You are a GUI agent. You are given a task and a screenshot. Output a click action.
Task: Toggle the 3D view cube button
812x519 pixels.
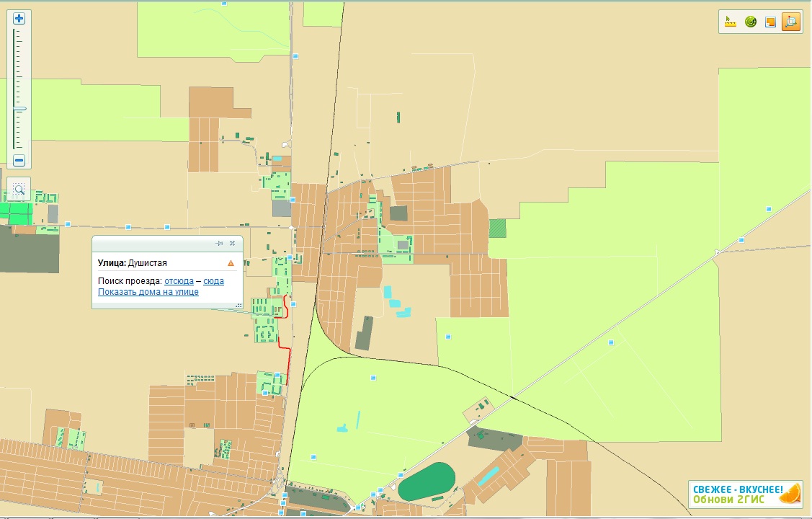(790, 22)
